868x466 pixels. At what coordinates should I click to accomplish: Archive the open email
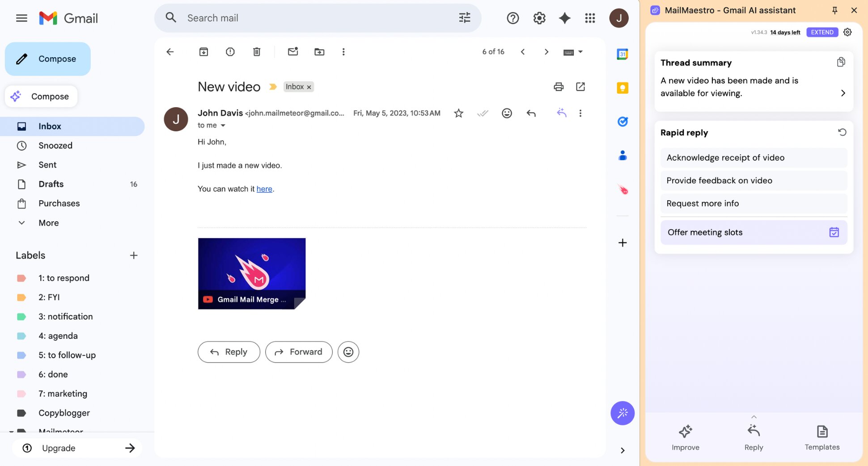click(203, 51)
